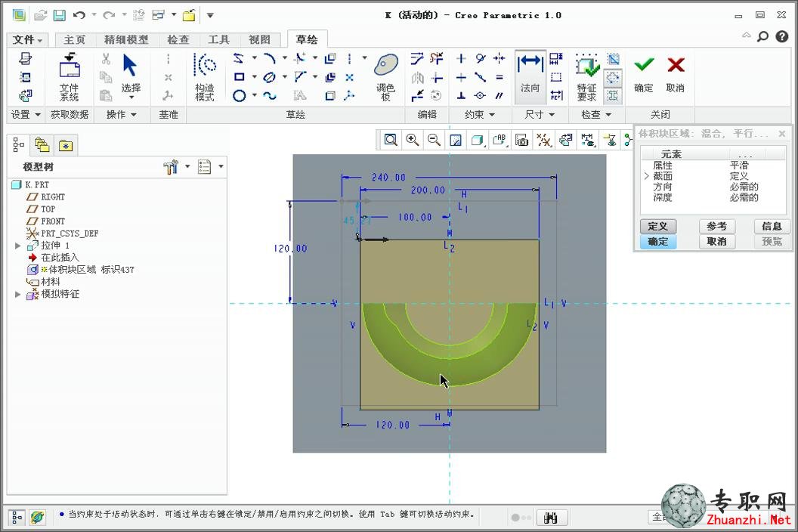Click the Zoom Out magnifier icon
Image resolution: width=798 pixels, height=532 pixels.
click(x=434, y=140)
